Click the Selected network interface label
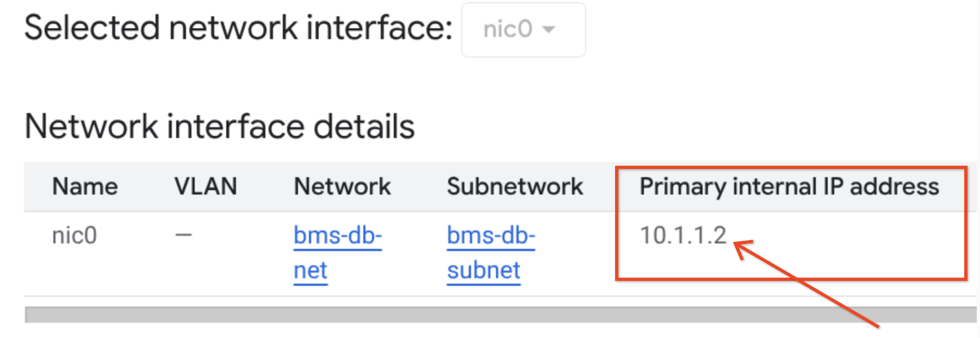The image size is (980, 338). [x=239, y=27]
